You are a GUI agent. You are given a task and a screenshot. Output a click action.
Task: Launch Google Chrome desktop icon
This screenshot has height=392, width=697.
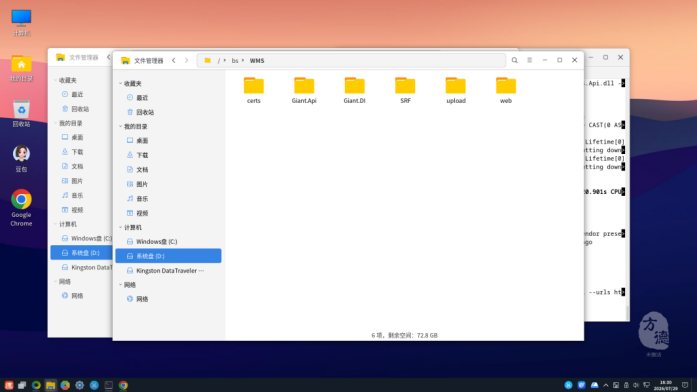21,208
